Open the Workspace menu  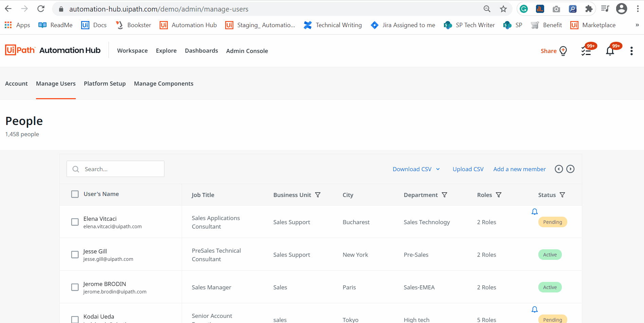click(x=132, y=51)
